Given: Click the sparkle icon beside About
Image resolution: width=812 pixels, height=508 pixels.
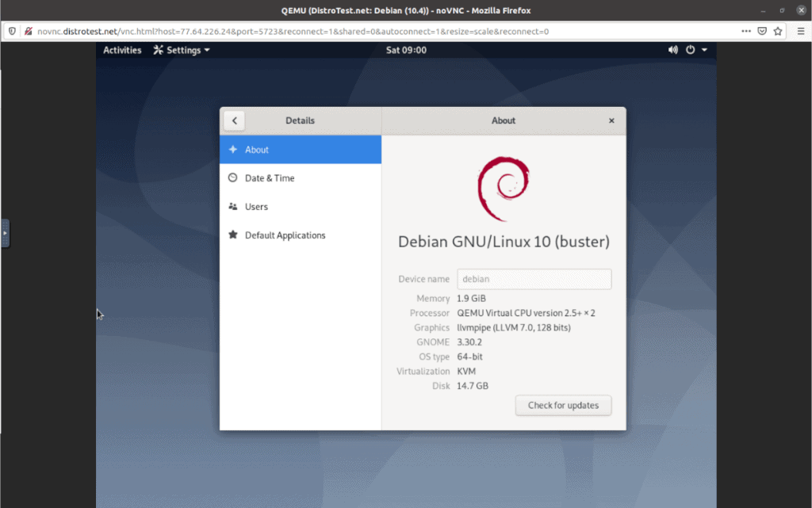Looking at the screenshot, I should tap(233, 150).
